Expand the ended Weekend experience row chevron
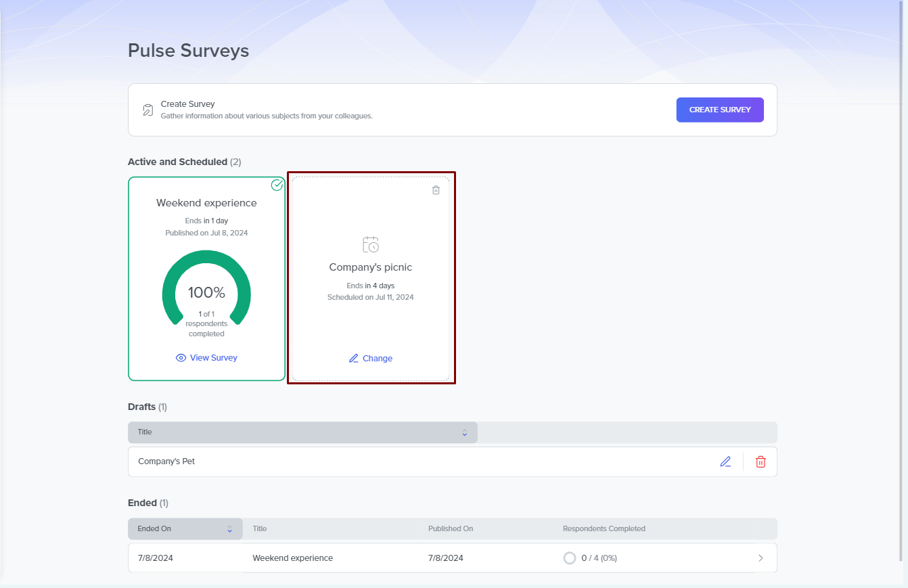The image size is (908, 588). click(x=761, y=558)
